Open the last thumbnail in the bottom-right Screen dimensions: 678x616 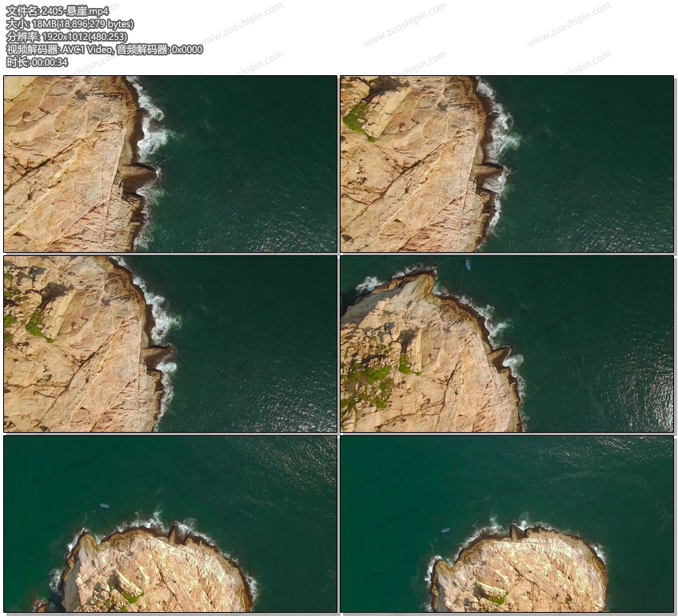click(507, 524)
